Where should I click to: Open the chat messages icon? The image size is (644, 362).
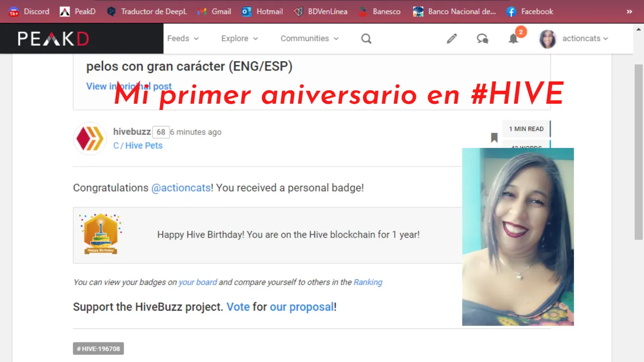tap(482, 39)
